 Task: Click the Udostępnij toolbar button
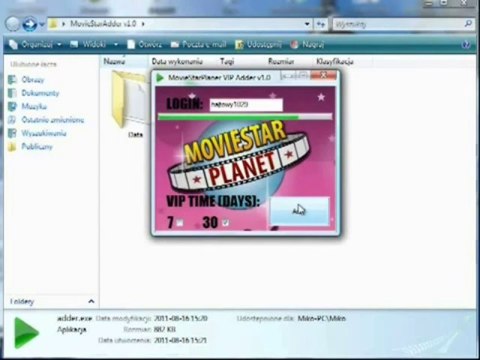tap(258, 44)
